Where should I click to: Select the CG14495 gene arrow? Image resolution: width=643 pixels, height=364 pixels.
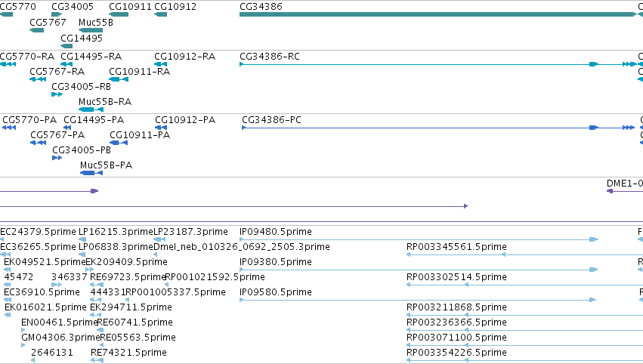tap(66, 46)
